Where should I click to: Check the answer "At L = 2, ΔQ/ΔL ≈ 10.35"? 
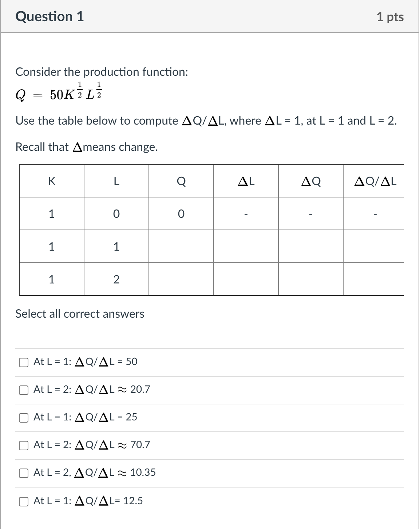click(x=24, y=473)
